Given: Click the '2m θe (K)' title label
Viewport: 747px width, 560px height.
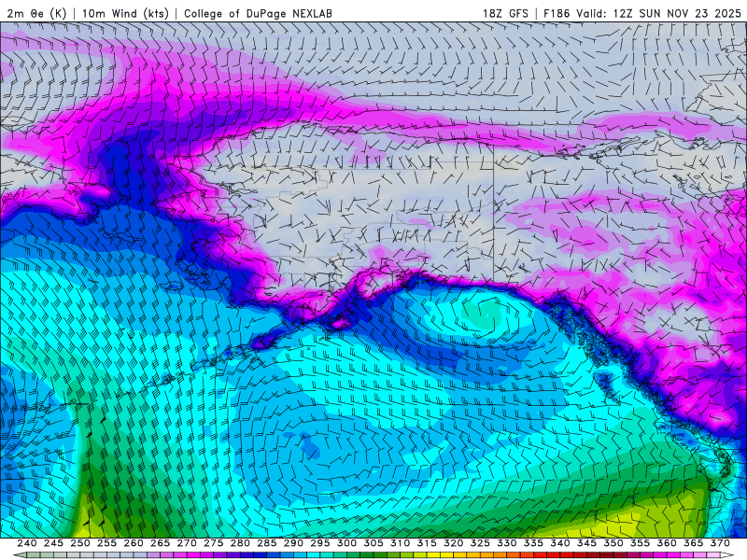Looking at the screenshot, I should (36, 13).
